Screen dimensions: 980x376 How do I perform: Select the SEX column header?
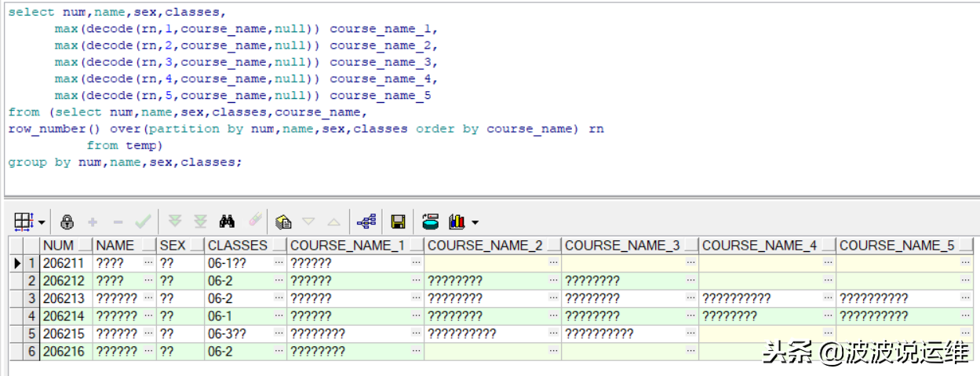(180, 245)
